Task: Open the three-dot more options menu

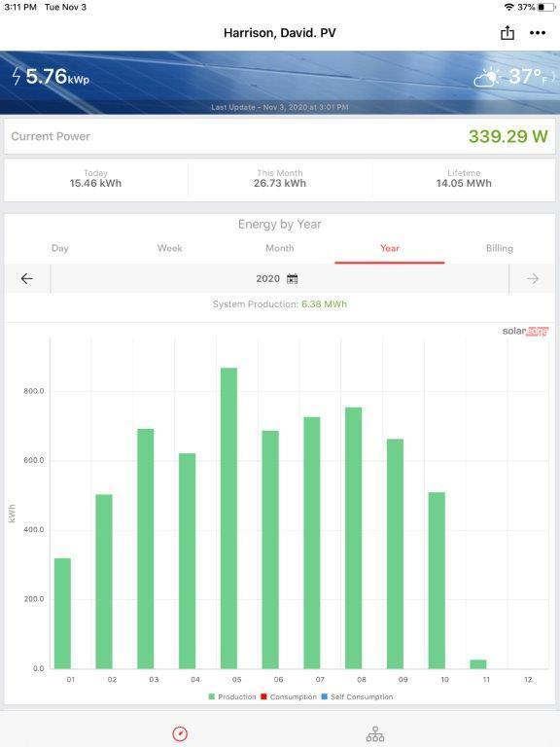Action: (x=538, y=33)
